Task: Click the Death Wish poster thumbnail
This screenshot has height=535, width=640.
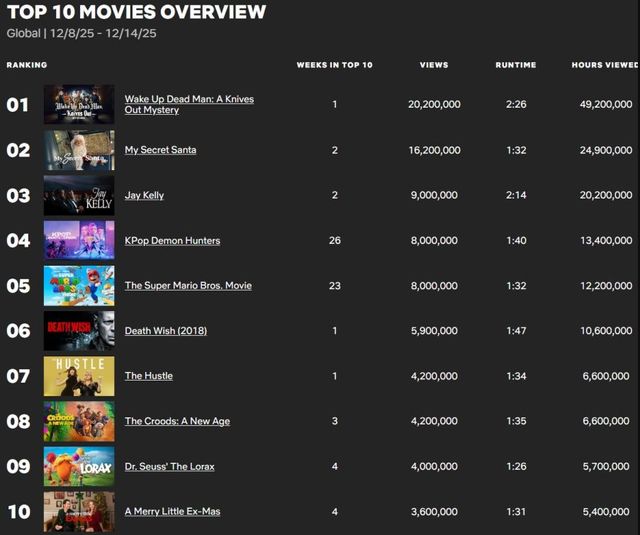Action: point(79,331)
